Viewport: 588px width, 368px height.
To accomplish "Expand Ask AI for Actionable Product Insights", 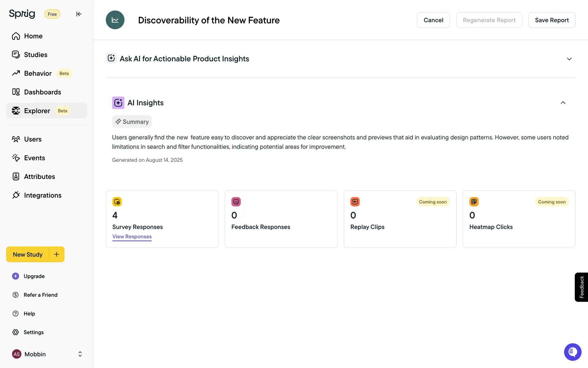I will pos(569,59).
